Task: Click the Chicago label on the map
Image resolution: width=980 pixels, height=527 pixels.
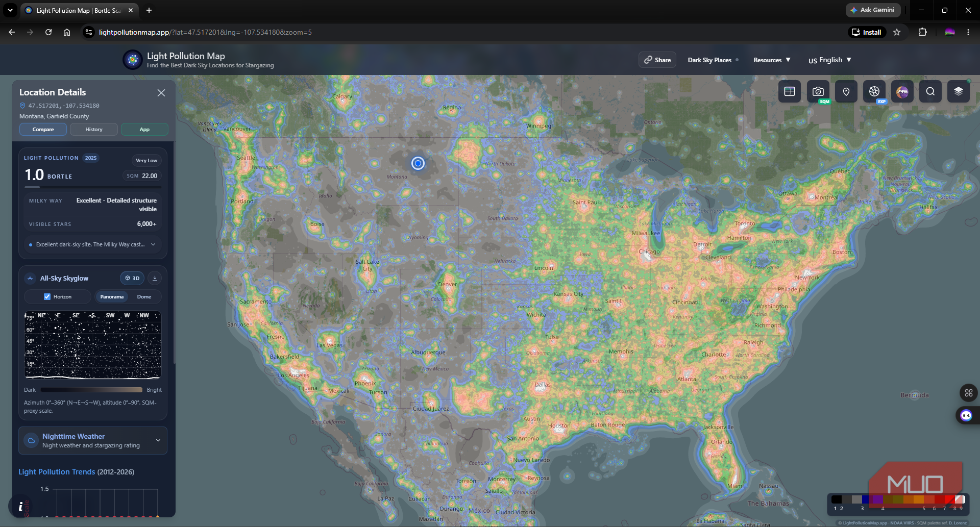Action: click(649, 252)
